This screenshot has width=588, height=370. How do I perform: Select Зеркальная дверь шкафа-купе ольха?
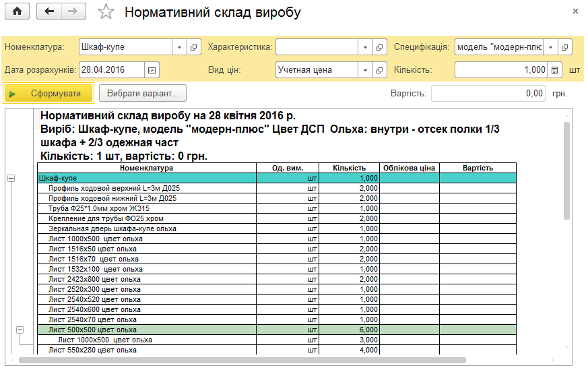coord(147,229)
